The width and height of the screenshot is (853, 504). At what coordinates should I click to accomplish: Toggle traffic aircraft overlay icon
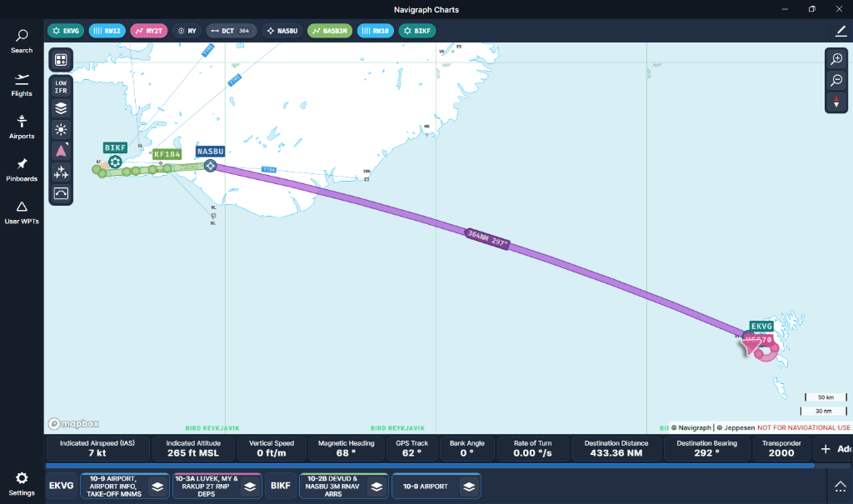[x=61, y=172]
